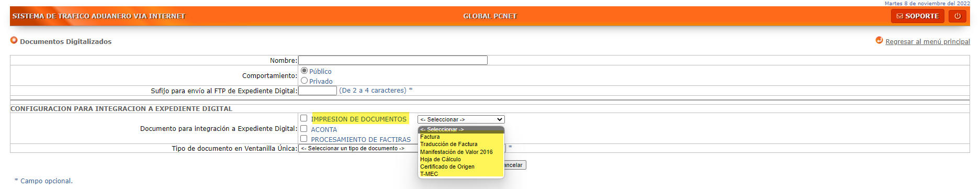Click the partially hidden Cancelar button

pos(515,165)
